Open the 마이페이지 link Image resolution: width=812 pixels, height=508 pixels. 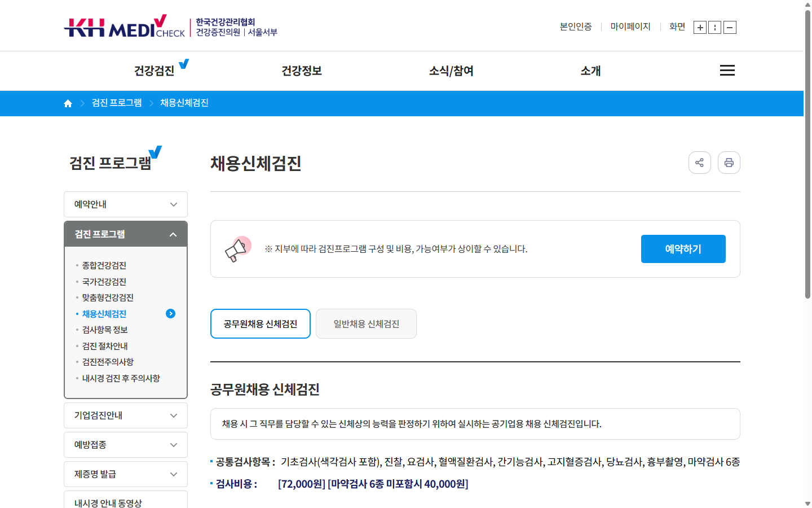630,27
